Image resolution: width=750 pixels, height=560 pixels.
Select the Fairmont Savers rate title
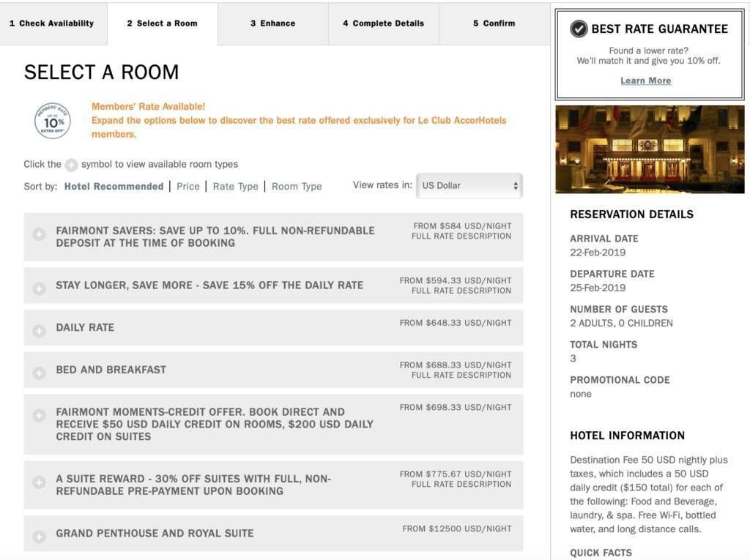coord(215,236)
